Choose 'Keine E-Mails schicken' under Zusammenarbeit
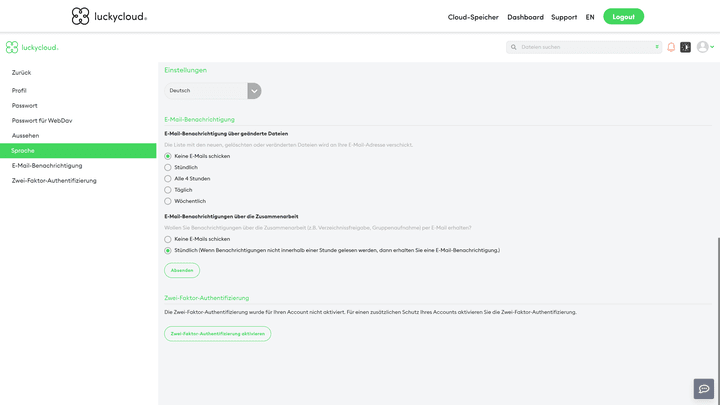The image size is (720, 405). click(x=168, y=239)
